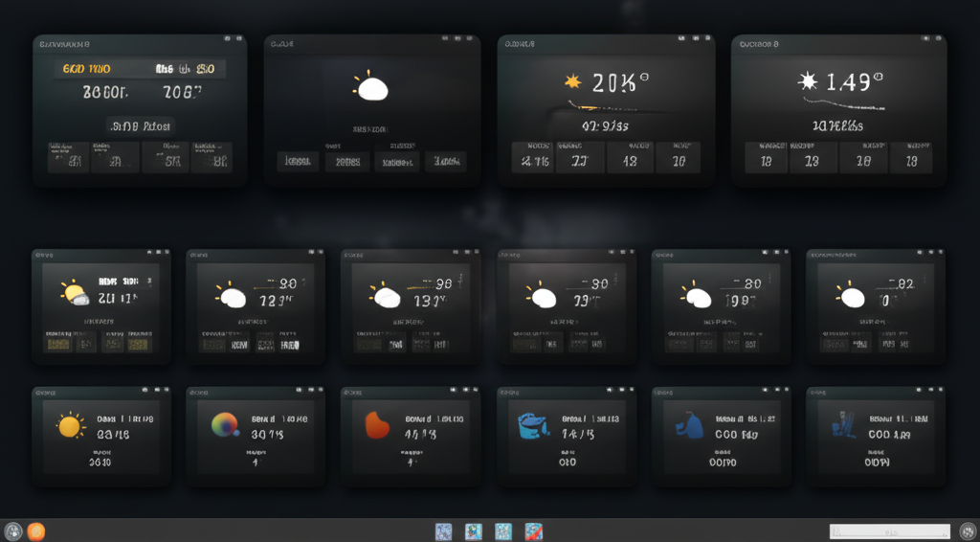Click the dark blue figure icon in the last bottom widget

point(844,424)
